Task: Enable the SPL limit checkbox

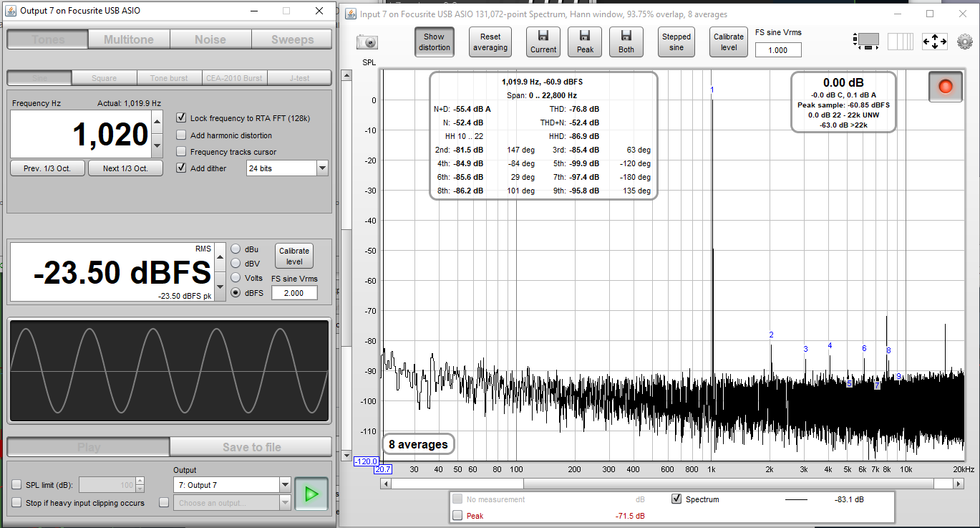Action: (17, 485)
